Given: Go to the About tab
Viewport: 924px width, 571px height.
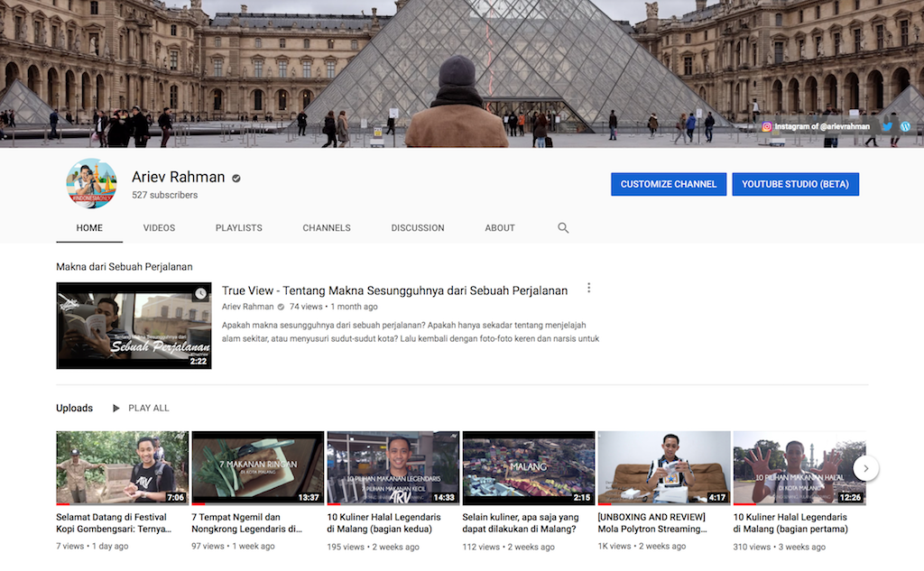Looking at the screenshot, I should (500, 228).
